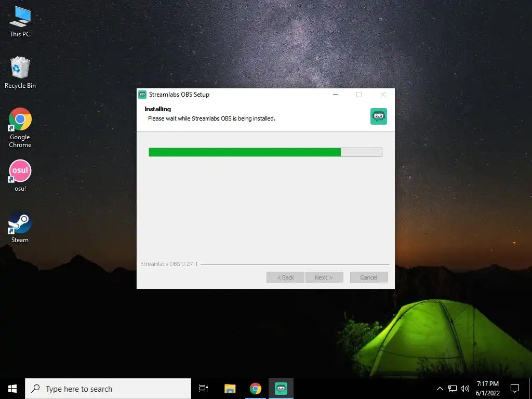Click the Show desktop strip at the taskbar end
Screen dimensions: 532x399
pyautogui.click(x=530, y=389)
